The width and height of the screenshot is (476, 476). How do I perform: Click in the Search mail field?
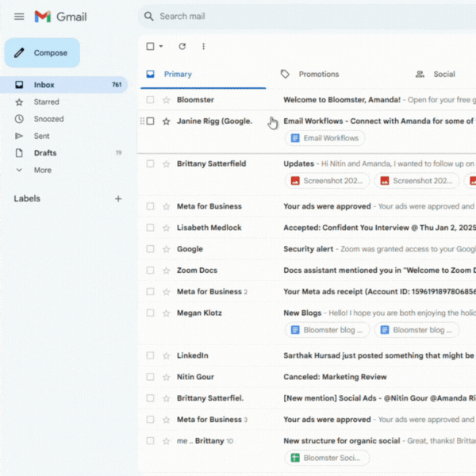(x=306, y=17)
